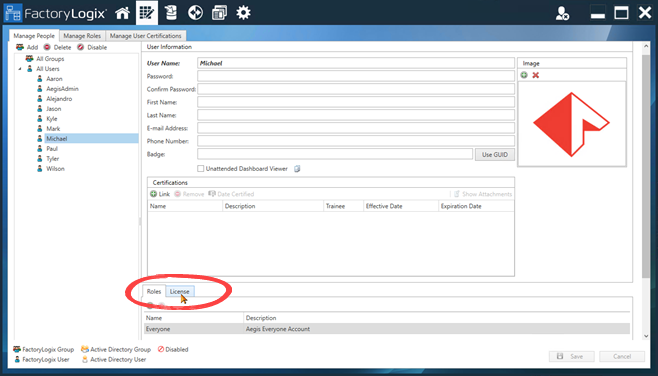The width and height of the screenshot is (658, 376).
Task: Click the Use GUID button
Action: pyautogui.click(x=495, y=154)
